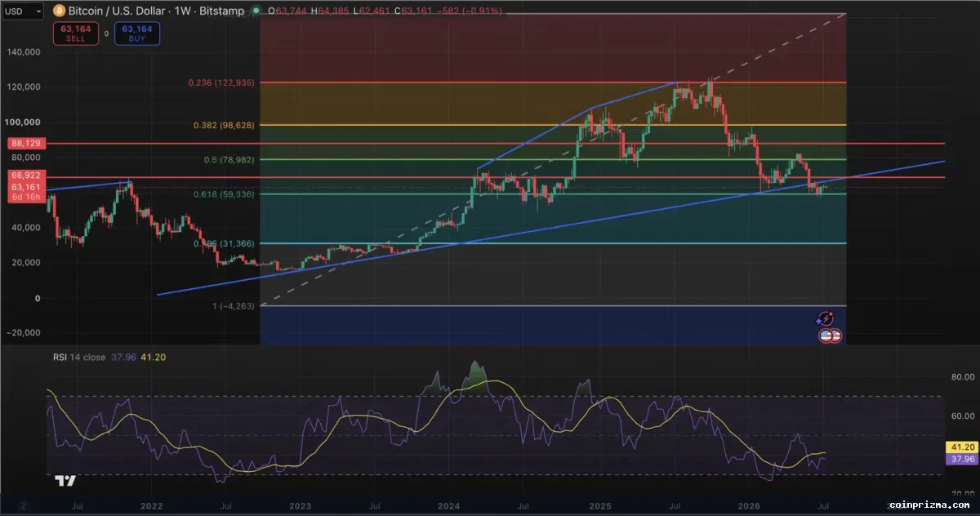Click the red 88,129 price label
Image resolution: width=980 pixels, height=516 pixels.
coord(26,144)
